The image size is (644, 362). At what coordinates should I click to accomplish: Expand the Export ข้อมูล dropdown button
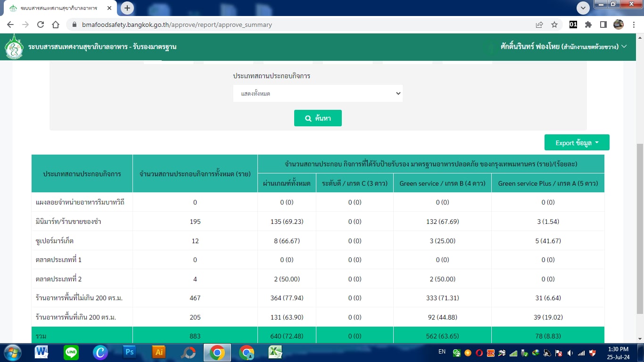[x=577, y=143]
